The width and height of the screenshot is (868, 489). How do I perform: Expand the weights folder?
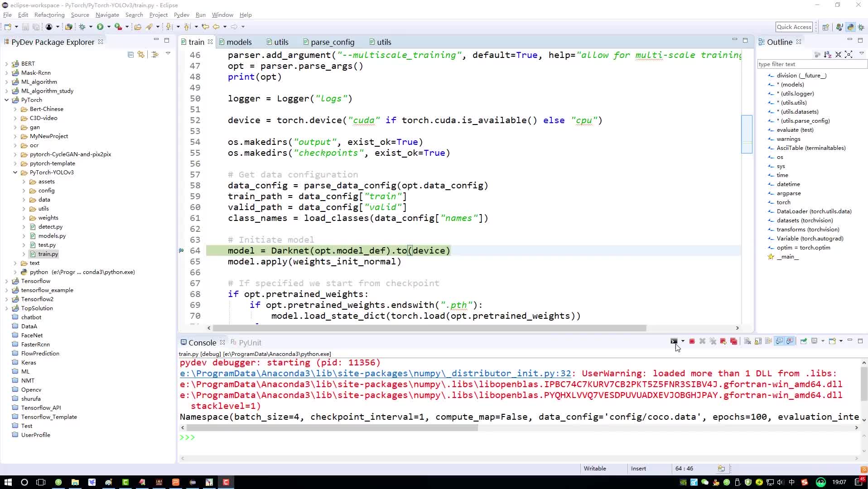click(24, 218)
